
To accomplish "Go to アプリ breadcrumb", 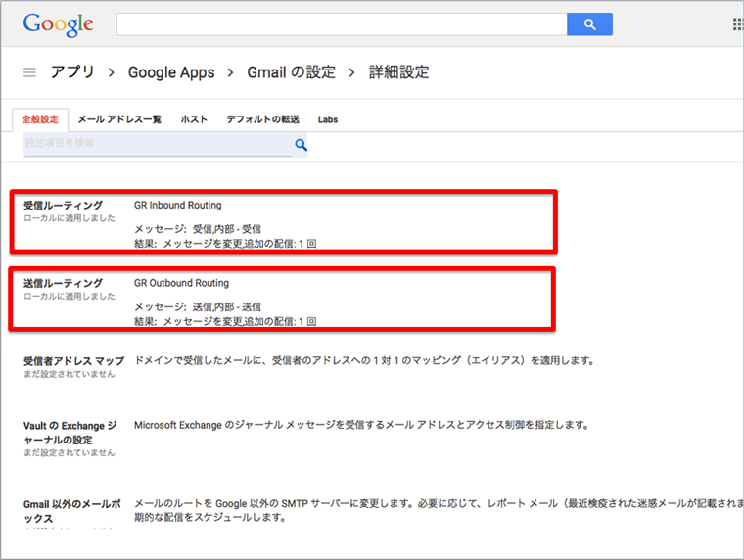I will click(x=72, y=72).
